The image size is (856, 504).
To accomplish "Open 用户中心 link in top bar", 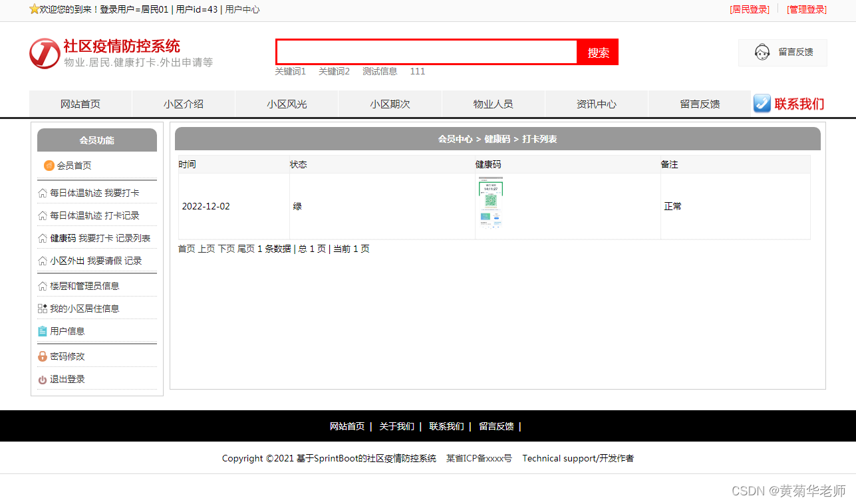I will (243, 9).
